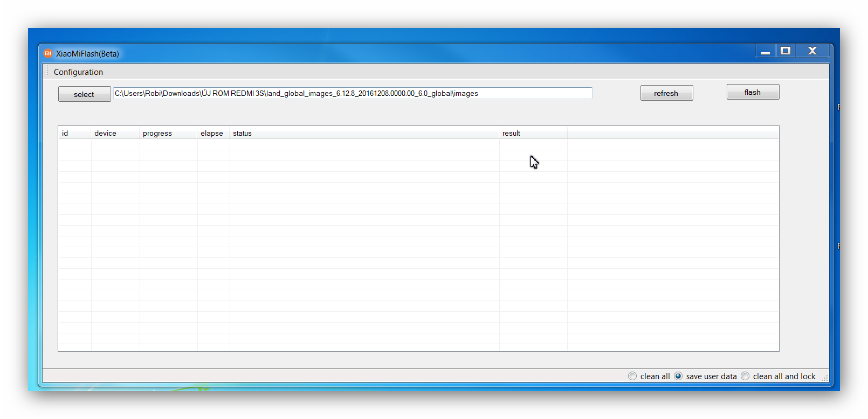Click the progress column header
Screen dimensions: 868x419
[x=169, y=133]
